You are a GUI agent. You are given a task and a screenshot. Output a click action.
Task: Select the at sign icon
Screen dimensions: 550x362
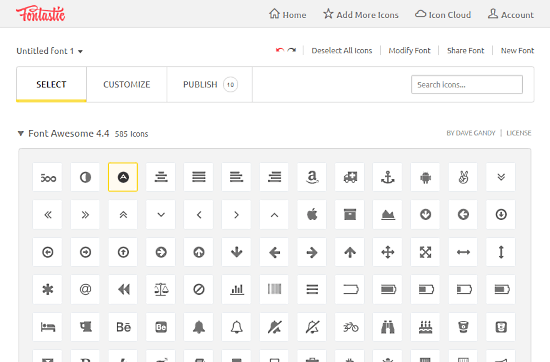pos(85,290)
